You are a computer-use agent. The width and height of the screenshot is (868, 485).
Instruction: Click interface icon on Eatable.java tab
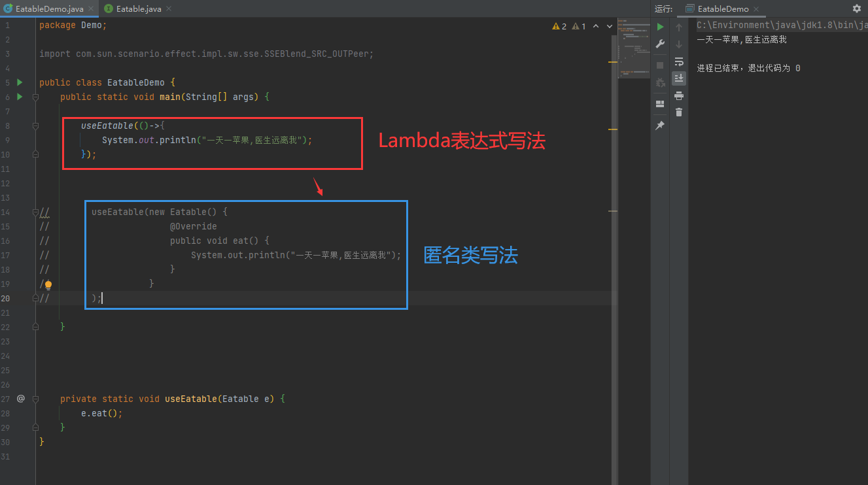click(x=109, y=8)
